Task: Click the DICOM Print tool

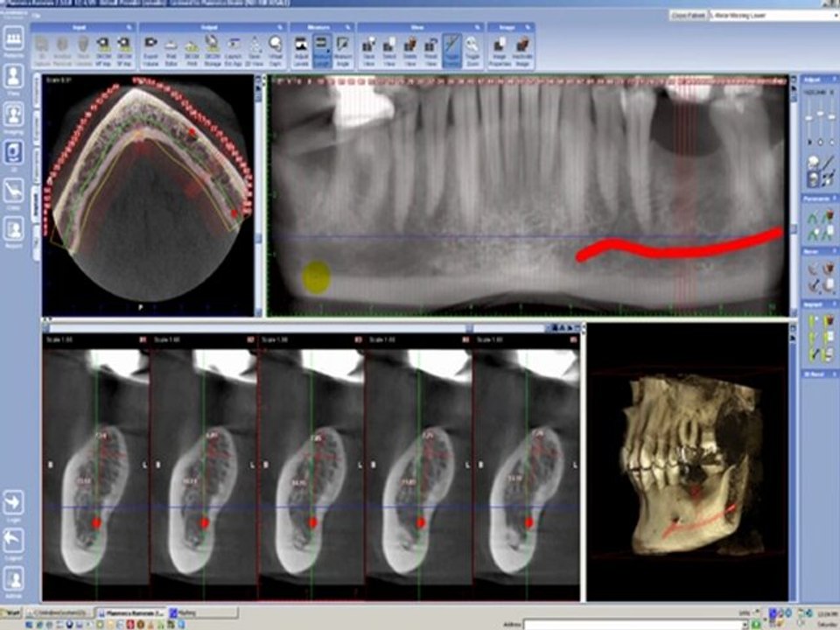Action: 192,51
